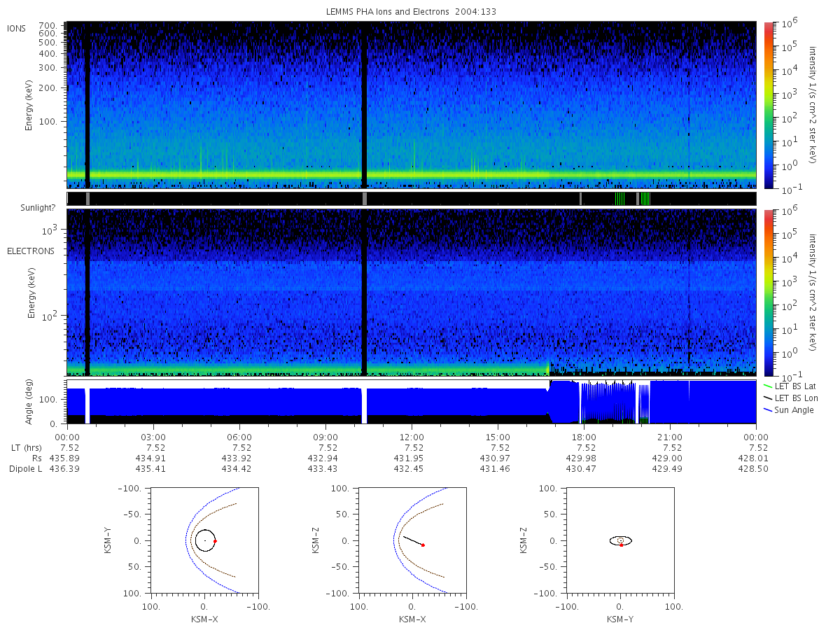Click the KSM-Z axis label of middle orbit plot
Image resolution: width=840 pixels, height=630 pixels.
click(316, 540)
